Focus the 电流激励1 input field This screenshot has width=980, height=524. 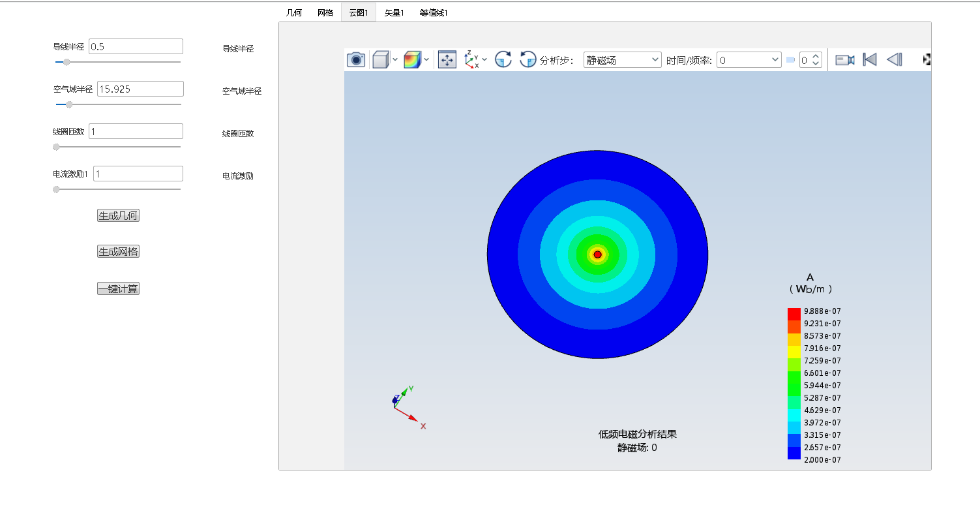pos(138,174)
